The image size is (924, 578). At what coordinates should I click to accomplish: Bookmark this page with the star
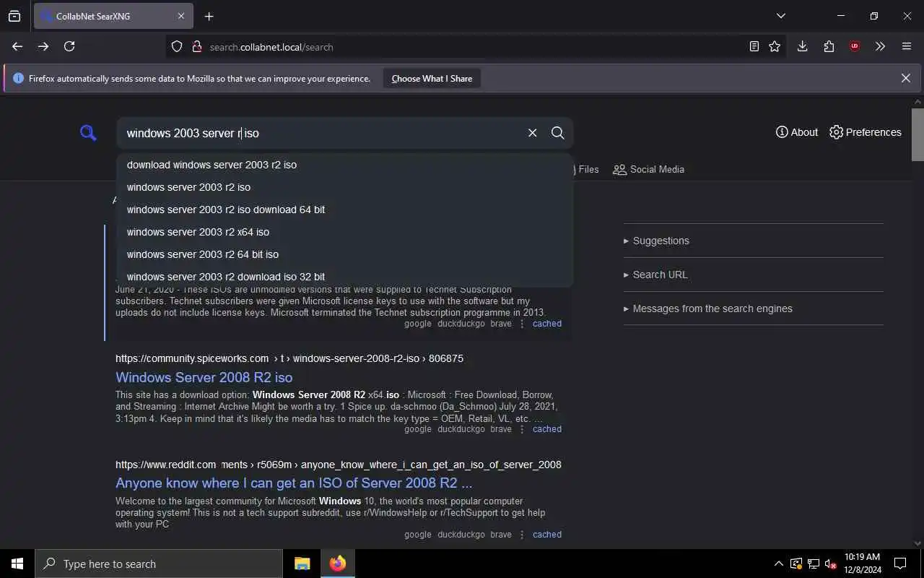(x=775, y=46)
